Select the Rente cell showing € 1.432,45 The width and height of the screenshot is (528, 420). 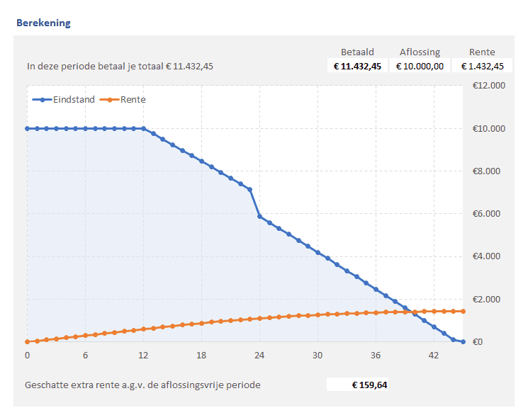pyautogui.click(x=482, y=66)
